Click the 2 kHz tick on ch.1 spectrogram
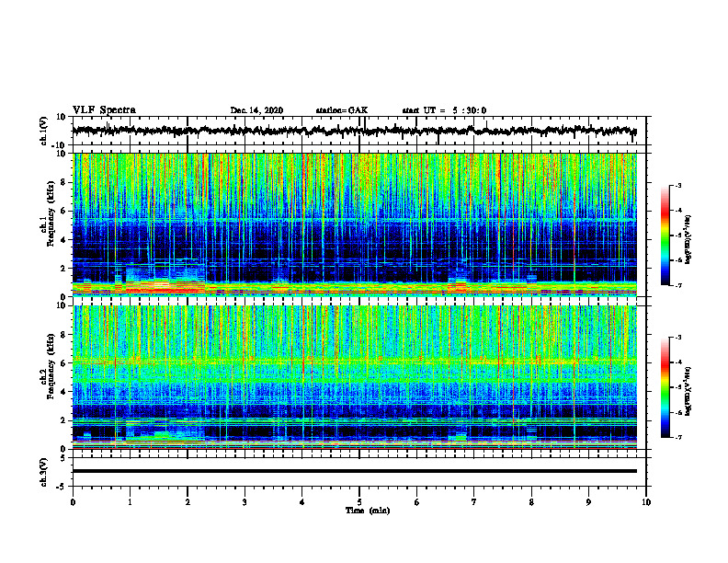728x563 pixels. pos(63,269)
